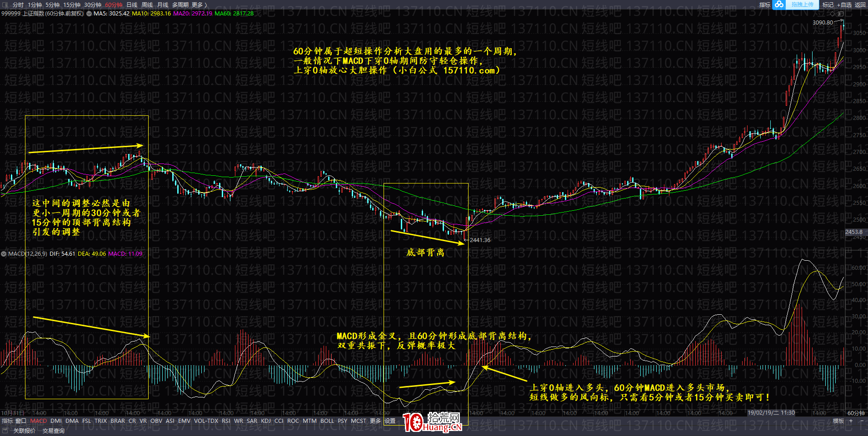Select the FSL indicator tab

click(x=86, y=421)
